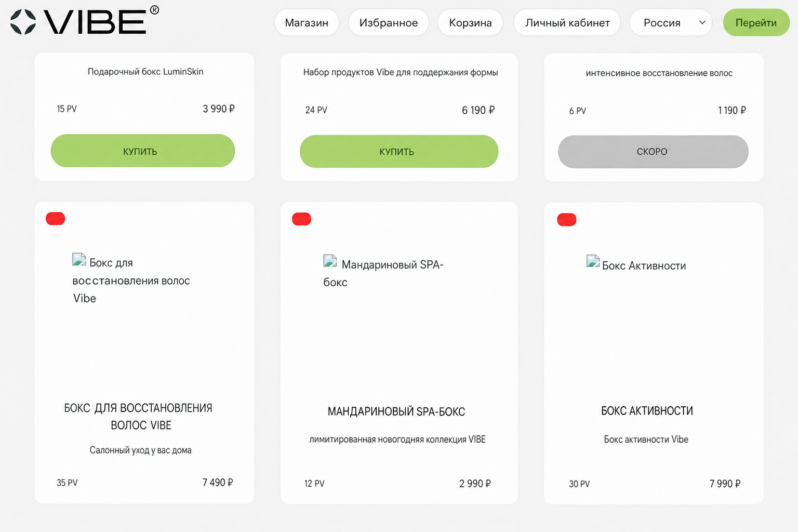Screen dimensions: 798x532
Task: Click the VIBE logo icon
Action: [x=23, y=22]
